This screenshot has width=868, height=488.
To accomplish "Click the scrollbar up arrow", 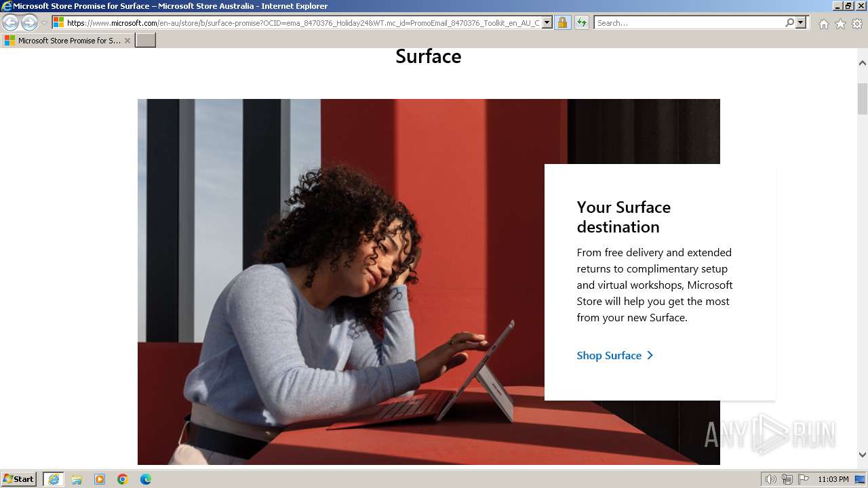I will pyautogui.click(x=863, y=63).
